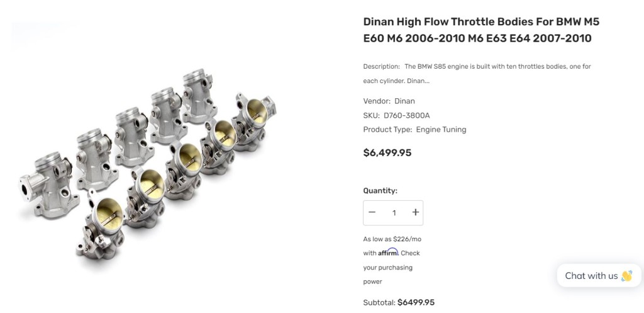Image resolution: width=644 pixels, height=313 pixels.
Task: Decrease quantity with the minus icon
Action: coord(372,212)
